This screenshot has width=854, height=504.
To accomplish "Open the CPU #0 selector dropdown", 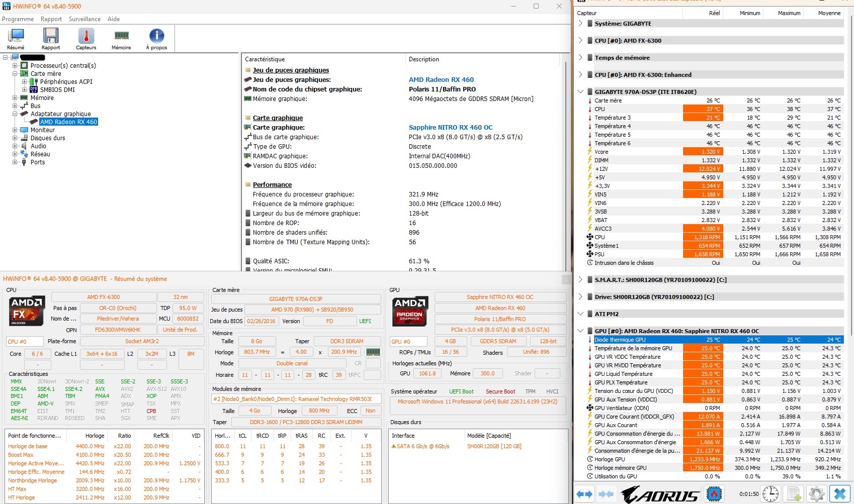I will pos(25,342).
